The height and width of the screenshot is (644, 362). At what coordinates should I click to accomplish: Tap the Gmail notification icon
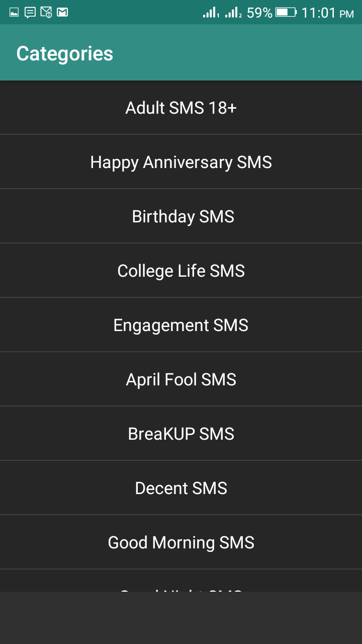[62, 13]
